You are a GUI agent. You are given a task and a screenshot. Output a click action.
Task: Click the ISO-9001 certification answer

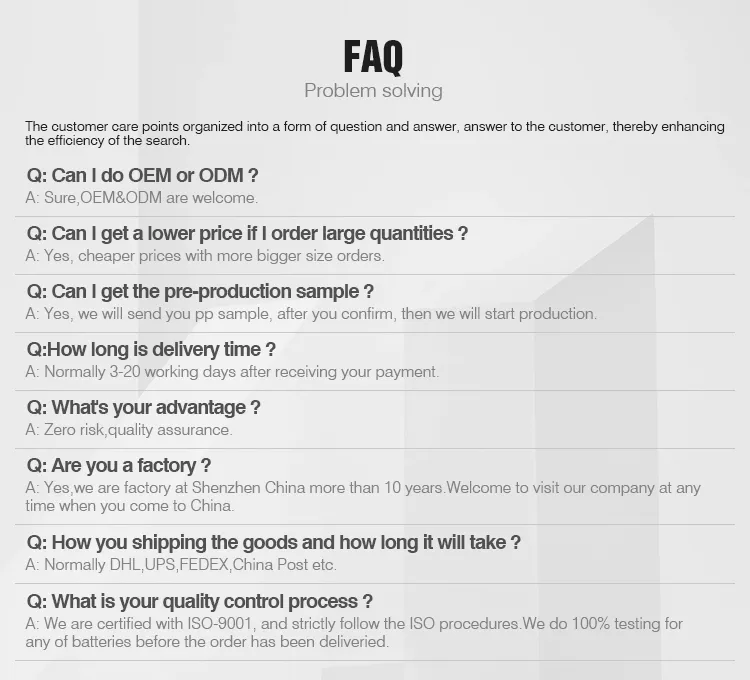click(x=354, y=624)
